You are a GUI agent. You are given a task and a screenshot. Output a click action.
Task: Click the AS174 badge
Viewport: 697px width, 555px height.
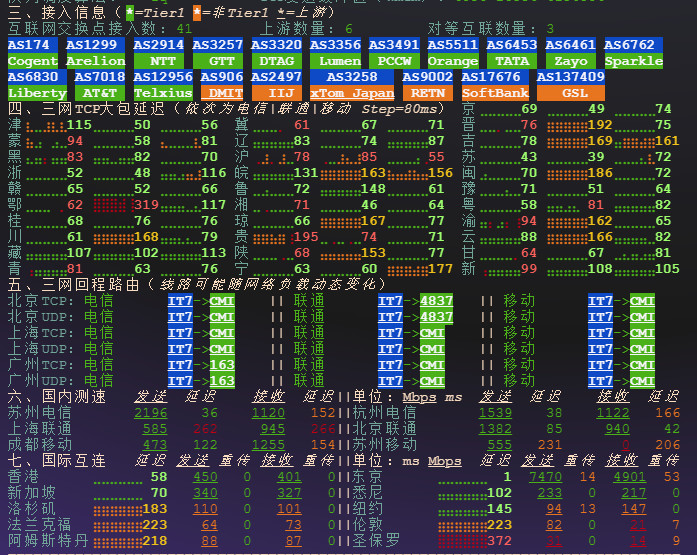(33, 45)
